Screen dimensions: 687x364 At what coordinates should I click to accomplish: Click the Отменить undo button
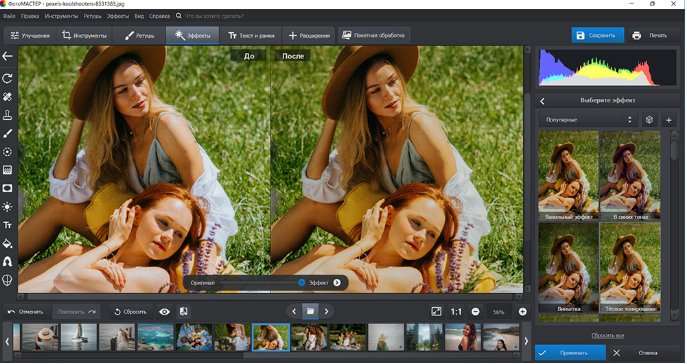26,312
